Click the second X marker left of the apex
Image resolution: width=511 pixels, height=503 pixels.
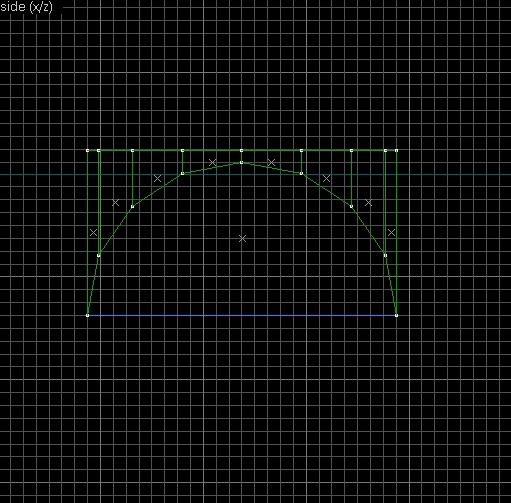[157, 178]
